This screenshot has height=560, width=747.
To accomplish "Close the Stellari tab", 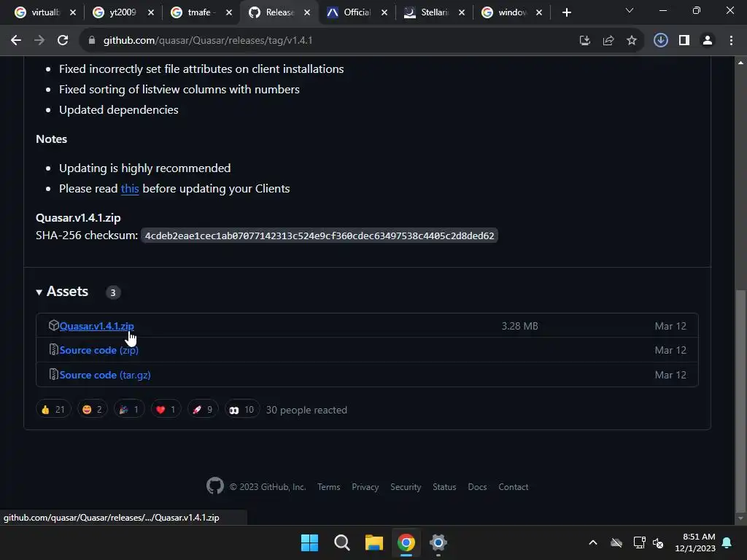I will pos(462,12).
